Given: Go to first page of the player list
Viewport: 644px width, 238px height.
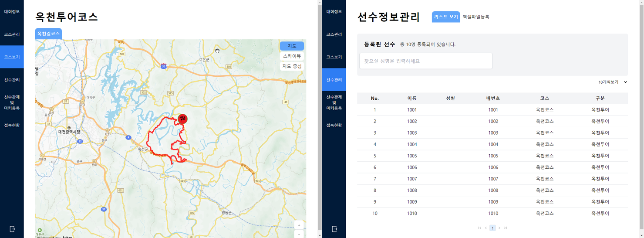Looking at the screenshot, I should click(x=479, y=228).
